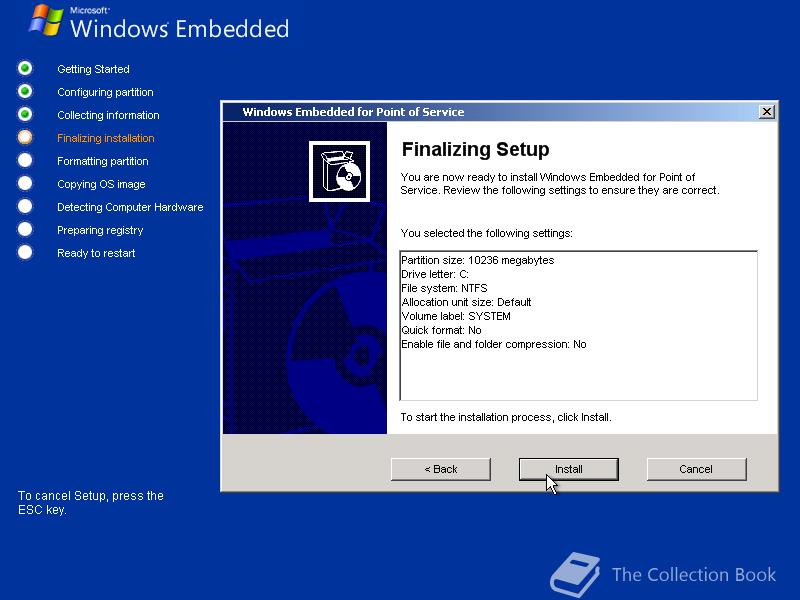Click the 'Finalizing Setup' heading

(476, 149)
